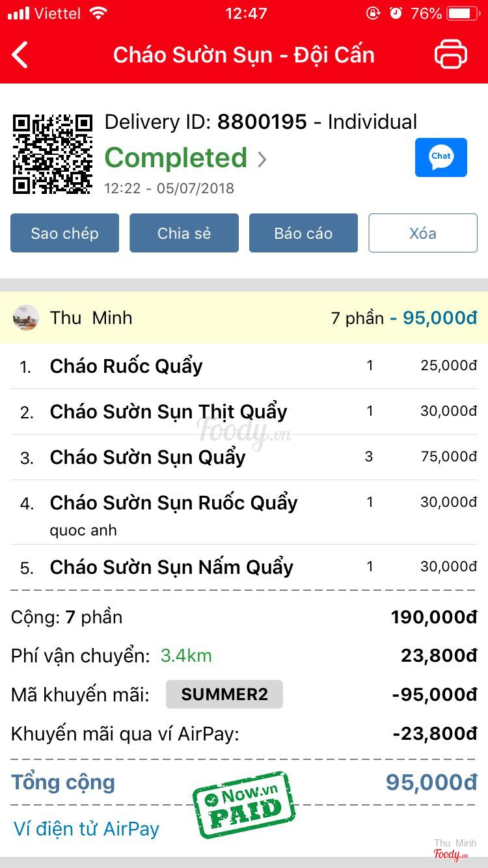
Task: Expand the Completed status chevron
Action: [262, 159]
